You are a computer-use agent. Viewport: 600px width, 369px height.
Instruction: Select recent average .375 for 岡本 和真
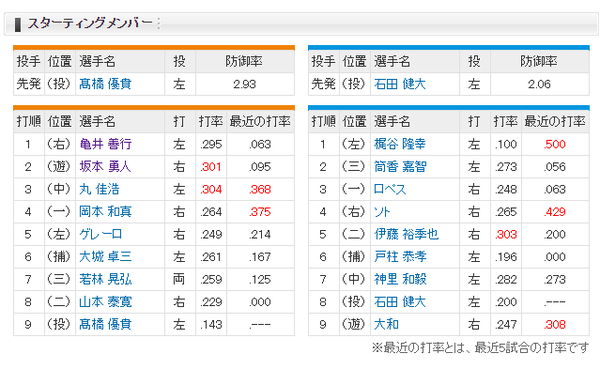coord(260,212)
